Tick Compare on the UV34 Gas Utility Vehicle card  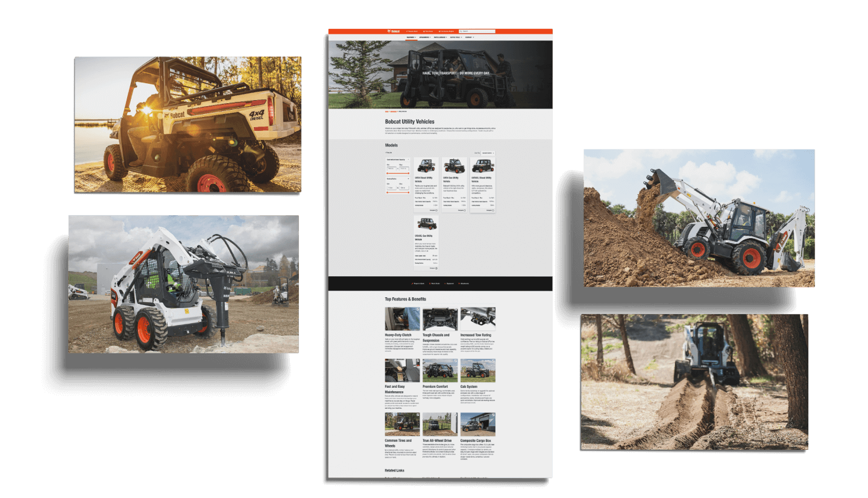tap(465, 210)
